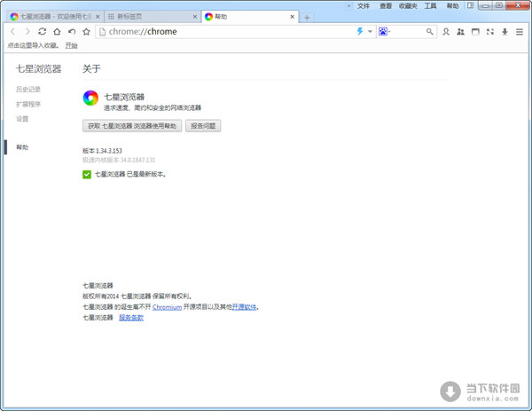Viewport: 532px width, 411px height.
Task: Click 点击这里导入收藏 text
Action: pyautogui.click(x=33, y=45)
